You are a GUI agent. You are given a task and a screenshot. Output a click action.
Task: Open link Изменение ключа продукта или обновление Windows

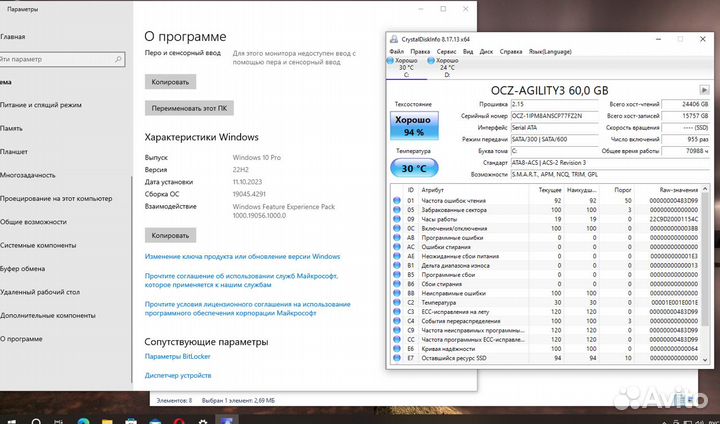coord(242,256)
